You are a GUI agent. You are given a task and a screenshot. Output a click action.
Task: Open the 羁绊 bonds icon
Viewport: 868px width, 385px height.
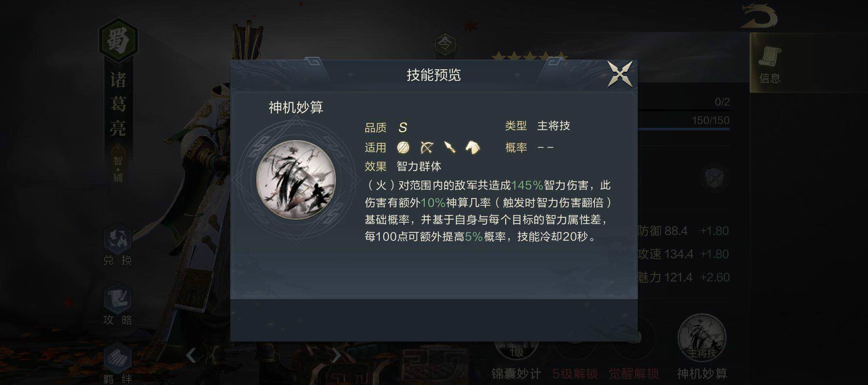pos(118,363)
